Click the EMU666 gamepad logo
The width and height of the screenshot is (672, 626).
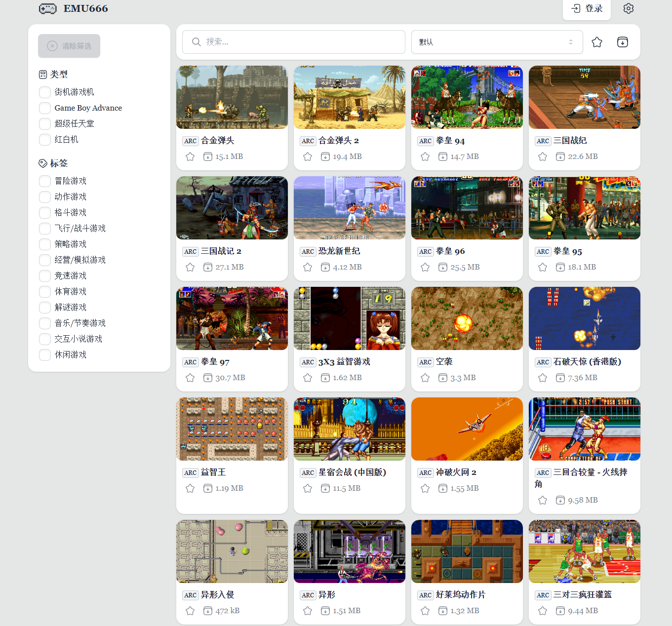(x=48, y=8)
